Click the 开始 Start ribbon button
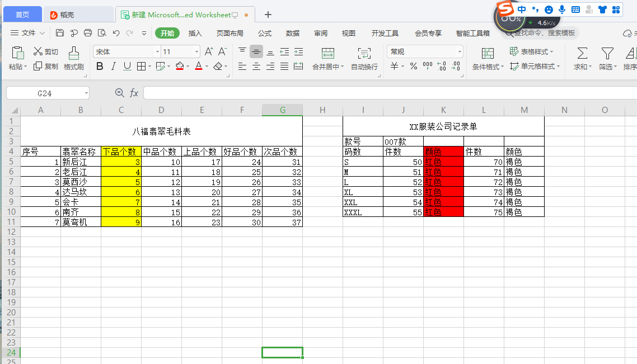 [167, 34]
